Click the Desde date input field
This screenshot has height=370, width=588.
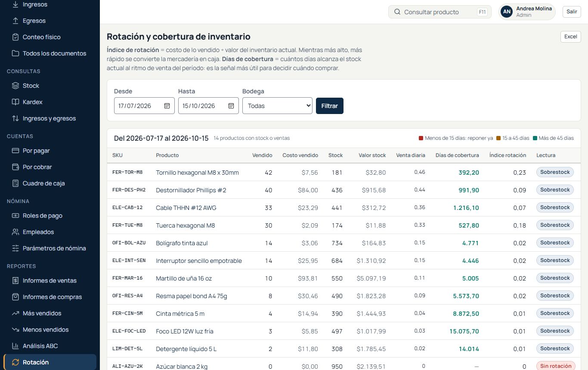click(144, 106)
